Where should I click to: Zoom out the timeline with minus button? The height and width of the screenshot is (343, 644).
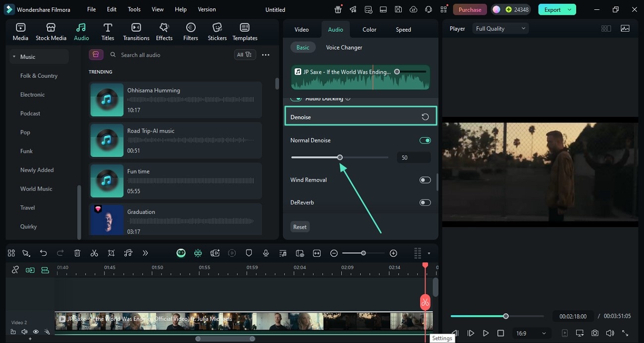click(334, 253)
